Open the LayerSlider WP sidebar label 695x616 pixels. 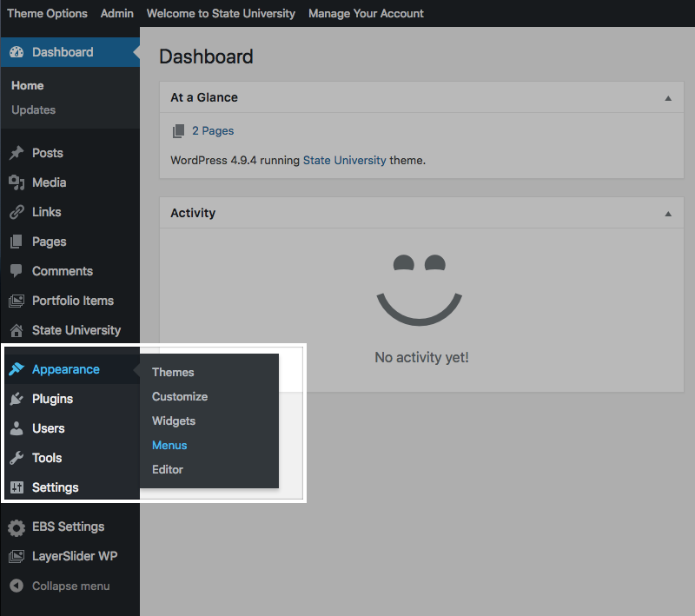[x=75, y=556]
